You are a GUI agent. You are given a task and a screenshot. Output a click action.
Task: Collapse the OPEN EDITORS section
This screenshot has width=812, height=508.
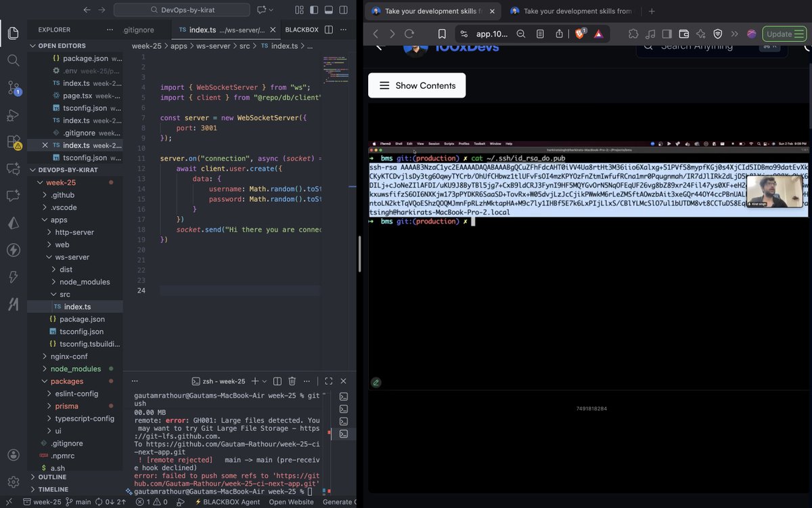click(x=32, y=45)
